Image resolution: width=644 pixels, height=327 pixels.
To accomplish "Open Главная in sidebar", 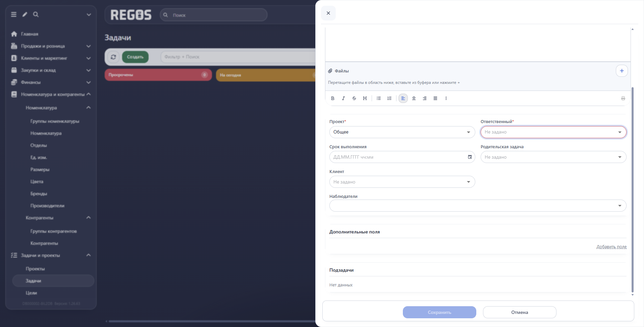I will point(30,34).
